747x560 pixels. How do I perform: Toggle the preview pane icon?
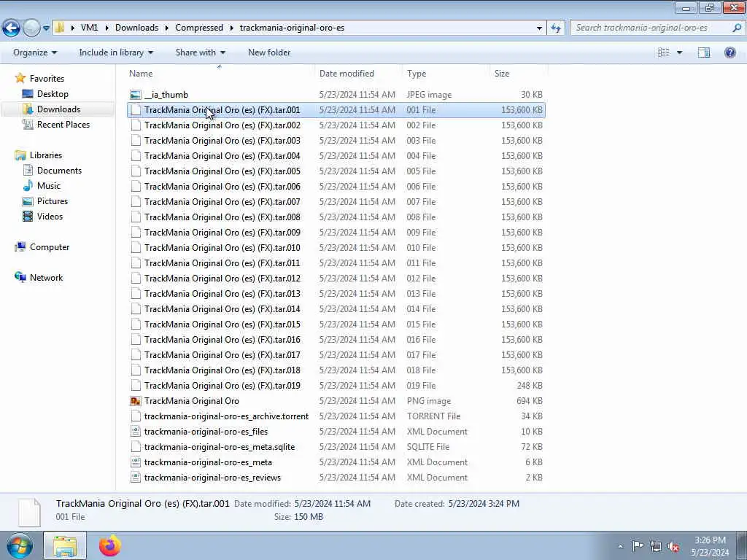(x=704, y=52)
